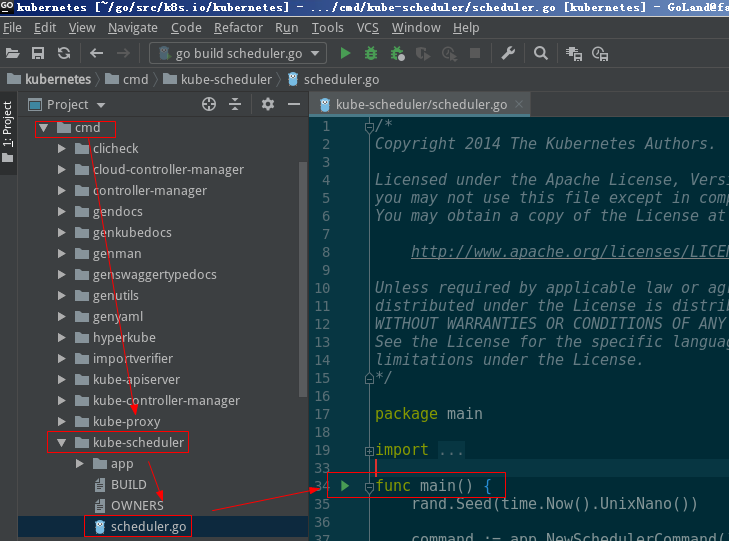Navigate forward with the right arrow
The width and height of the screenshot is (729, 541).
pos(123,53)
